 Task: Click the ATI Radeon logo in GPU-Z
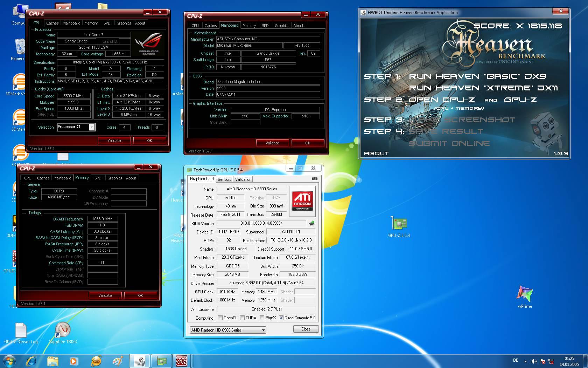[302, 201]
